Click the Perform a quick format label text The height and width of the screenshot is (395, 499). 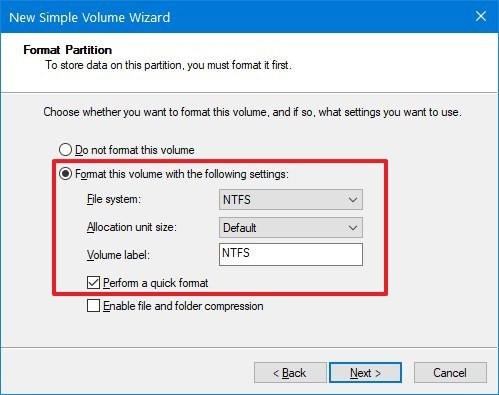(156, 283)
